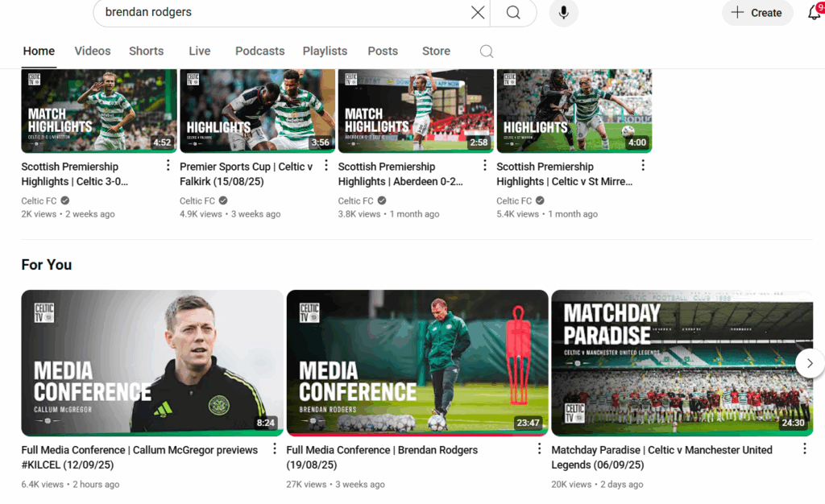
Task: Switch to the Videos tab
Action: point(93,51)
